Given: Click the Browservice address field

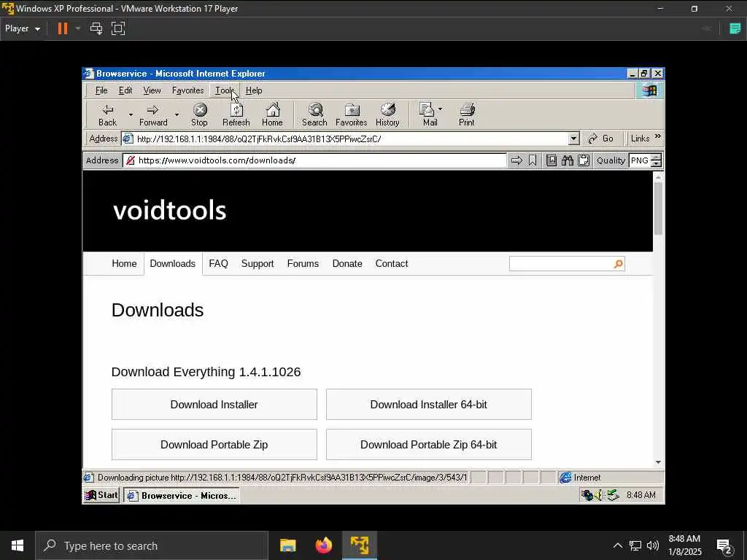Looking at the screenshot, I should 315,160.
